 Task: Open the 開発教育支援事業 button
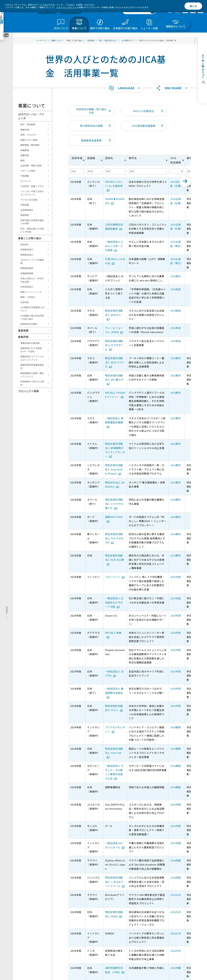92,140
